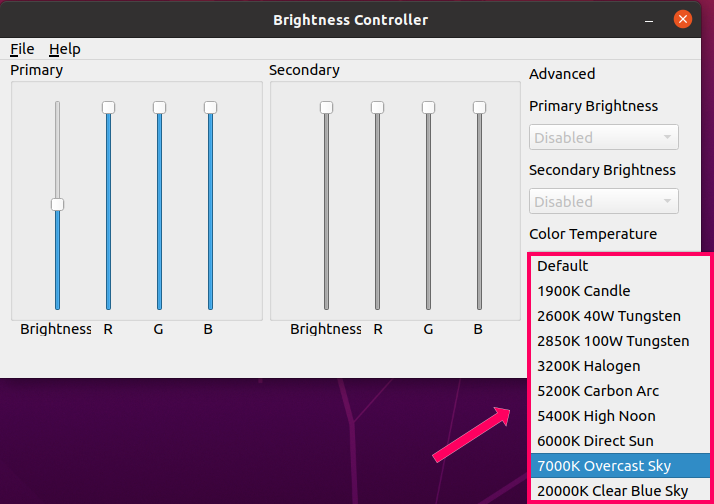
Task: Click the Primary G channel slider handle
Action: click(159, 107)
